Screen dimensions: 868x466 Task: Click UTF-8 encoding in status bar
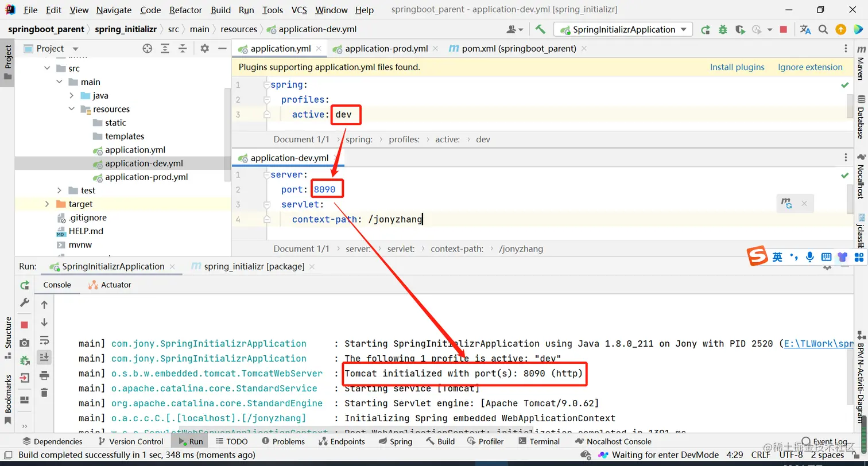pos(791,455)
